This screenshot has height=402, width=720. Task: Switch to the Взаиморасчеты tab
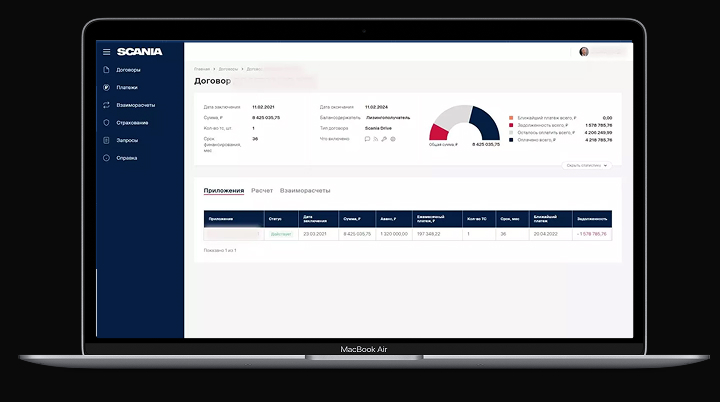305,190
